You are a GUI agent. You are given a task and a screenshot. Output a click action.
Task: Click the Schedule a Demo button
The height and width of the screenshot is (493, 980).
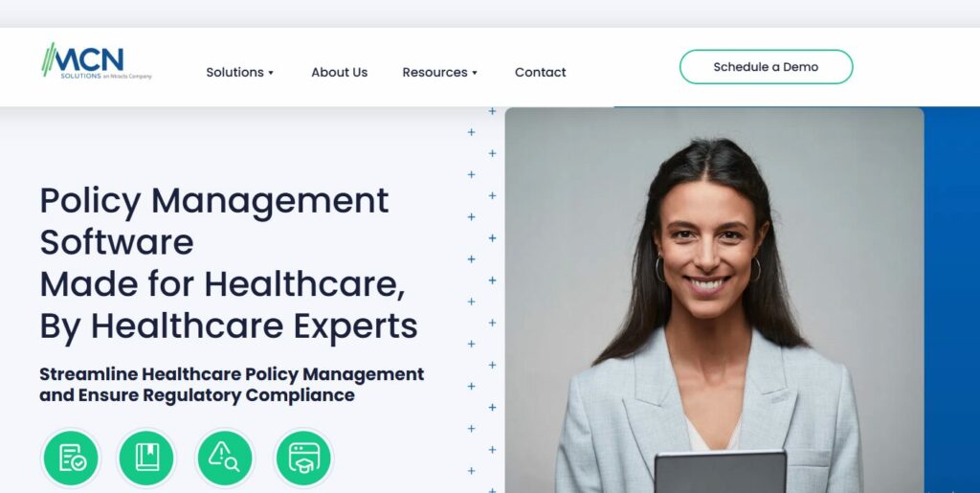766,67
